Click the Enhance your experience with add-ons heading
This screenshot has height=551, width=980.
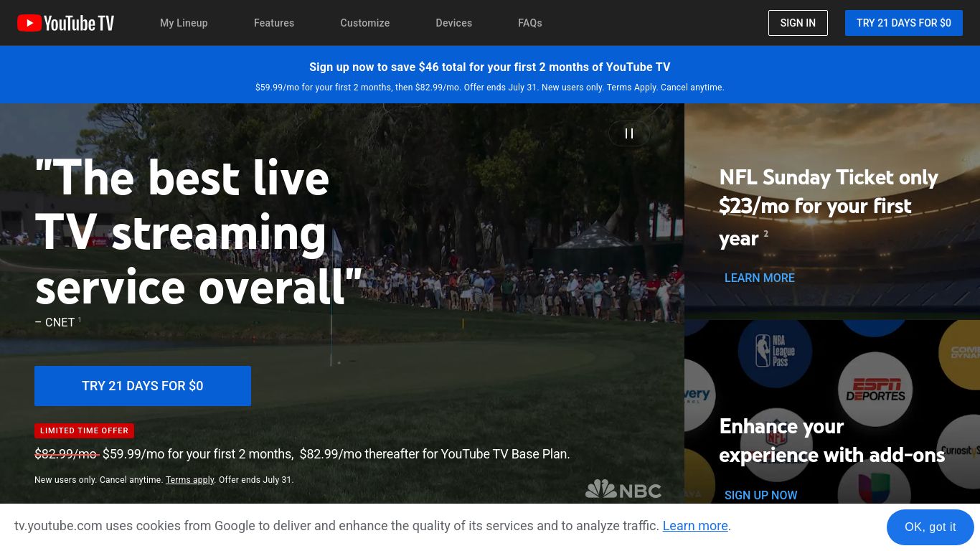832,441
